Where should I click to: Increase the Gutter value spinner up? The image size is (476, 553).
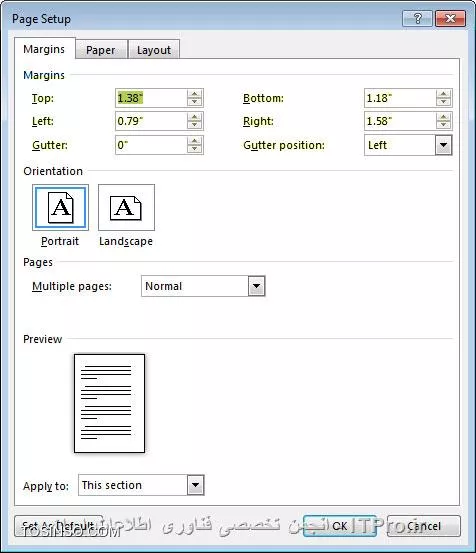point(195,141)
